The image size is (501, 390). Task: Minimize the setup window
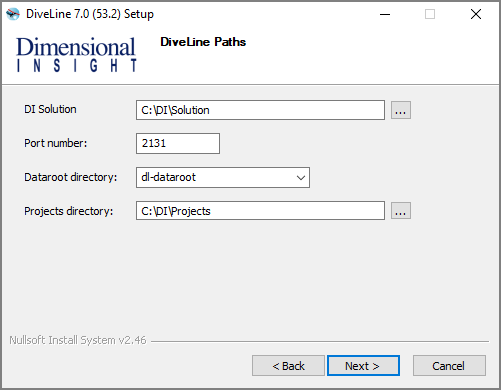tap(385, 14)
